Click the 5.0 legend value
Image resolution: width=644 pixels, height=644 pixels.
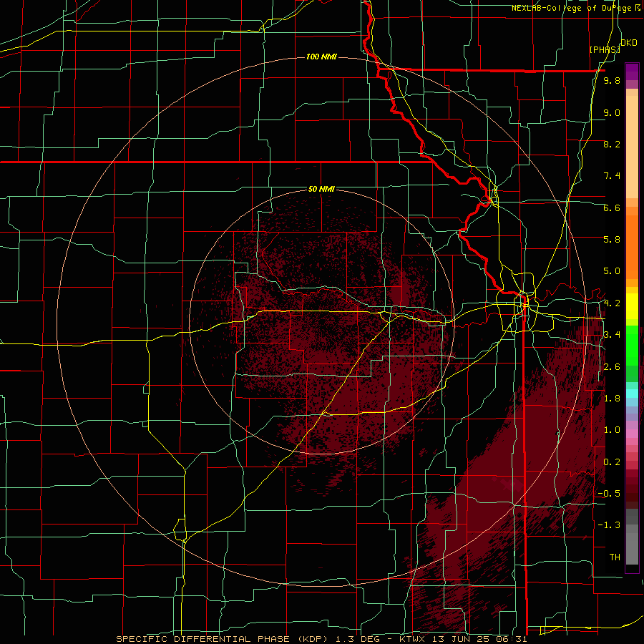tap(612, 271)
